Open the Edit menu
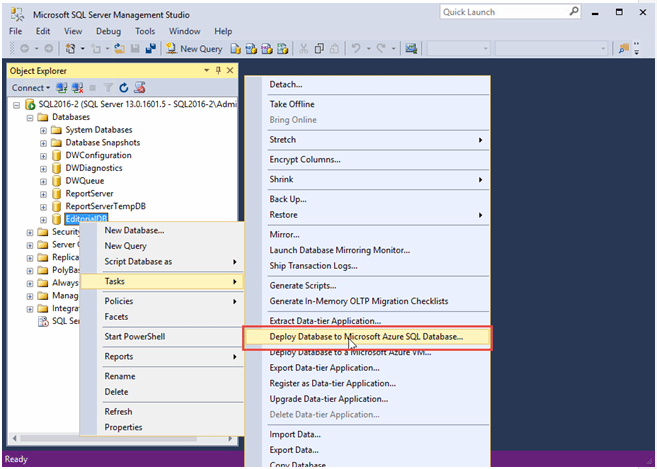The image size is (657, 469). 43,31
